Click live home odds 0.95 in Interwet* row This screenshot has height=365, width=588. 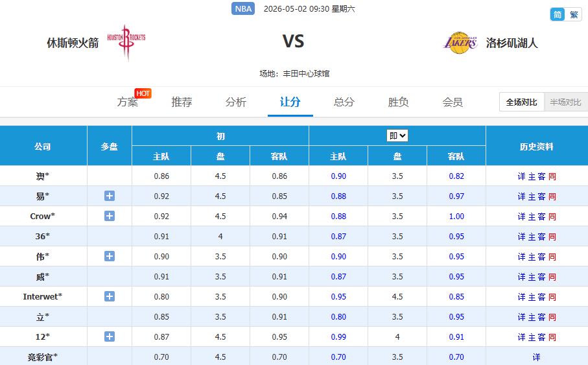338,296
